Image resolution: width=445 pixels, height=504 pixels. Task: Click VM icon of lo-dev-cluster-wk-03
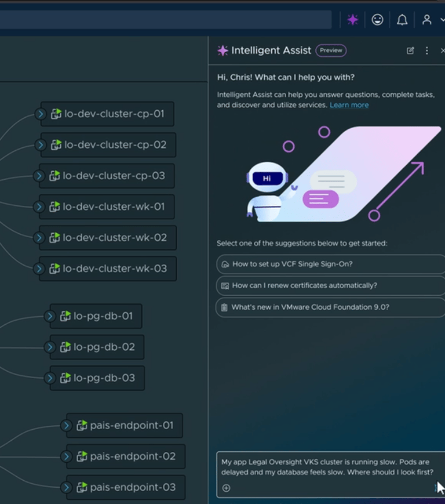[x=54, y=268]
